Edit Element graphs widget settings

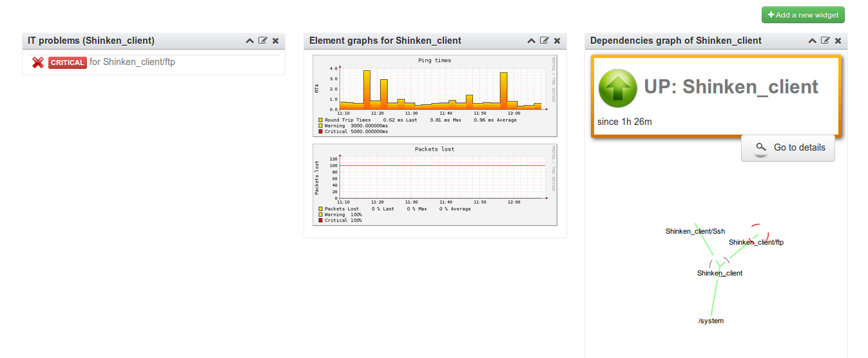click(545, 41)
